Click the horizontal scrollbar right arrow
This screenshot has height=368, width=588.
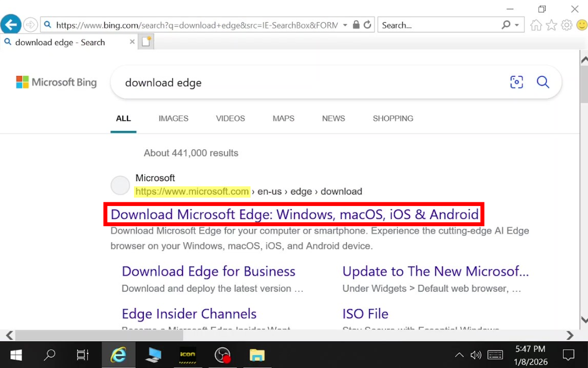[570, 336]
